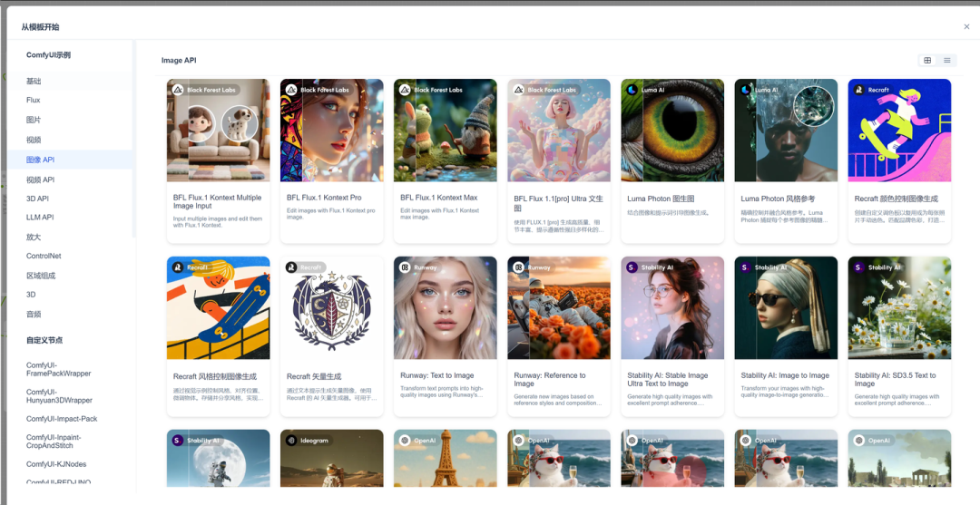Select ComfyUI-FramePackWrapper custom node
This screenshot has width=980, height=505.
pyautogui.click(x=70, y=369)
